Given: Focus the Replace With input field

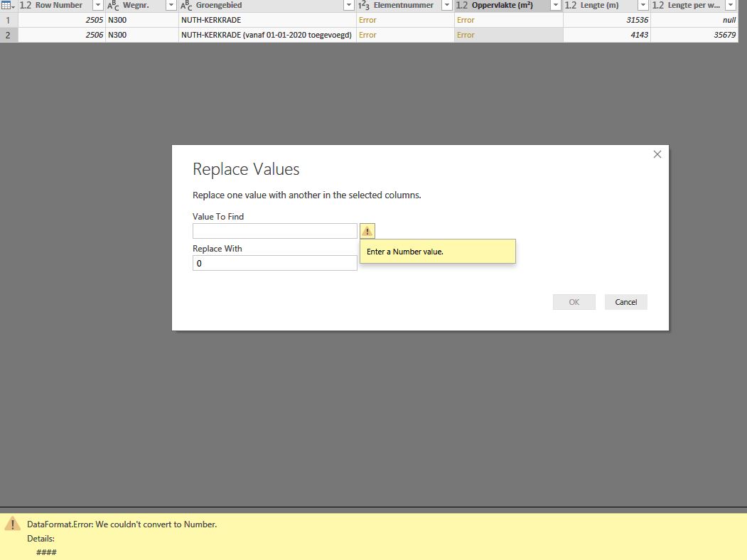Looking at the screenshot, I should pyautogui.click(x=275, y=263).
